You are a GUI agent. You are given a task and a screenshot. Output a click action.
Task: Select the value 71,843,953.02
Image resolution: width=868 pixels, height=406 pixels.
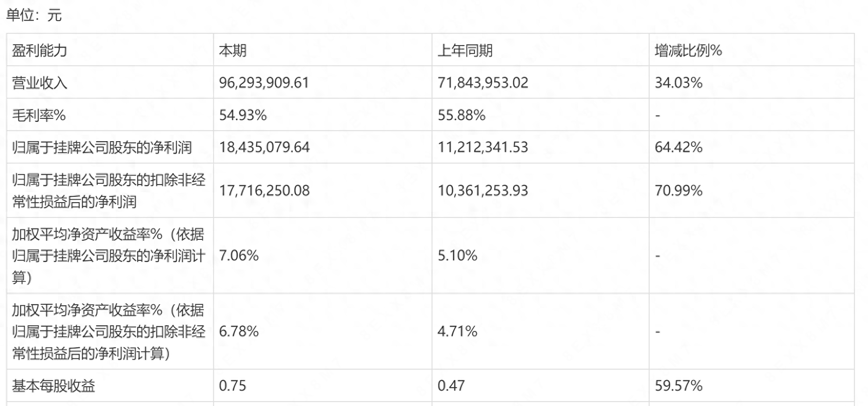483,82
